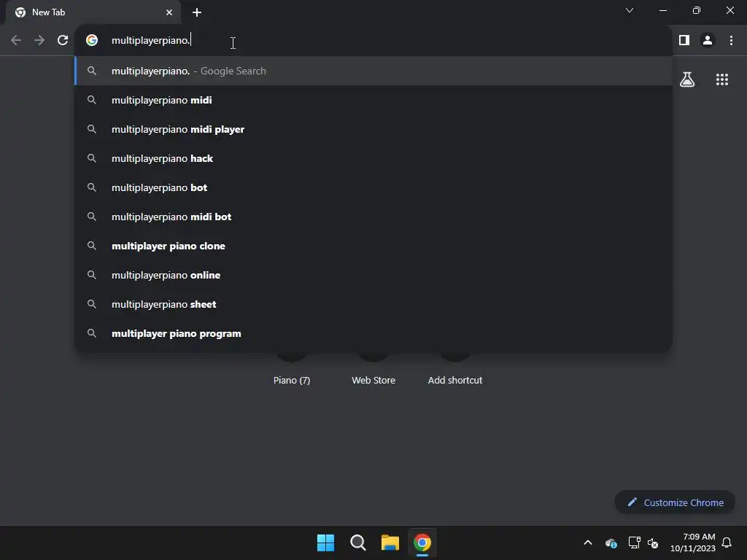
Task: Launch File Explorer from taskbar
Action: (390, 542)
